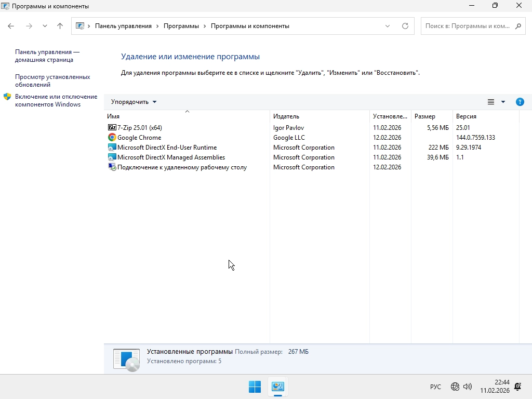Click 7-Zip install date 11.02.2026
Screen dimensions: 532x399
tap(387, 128)
